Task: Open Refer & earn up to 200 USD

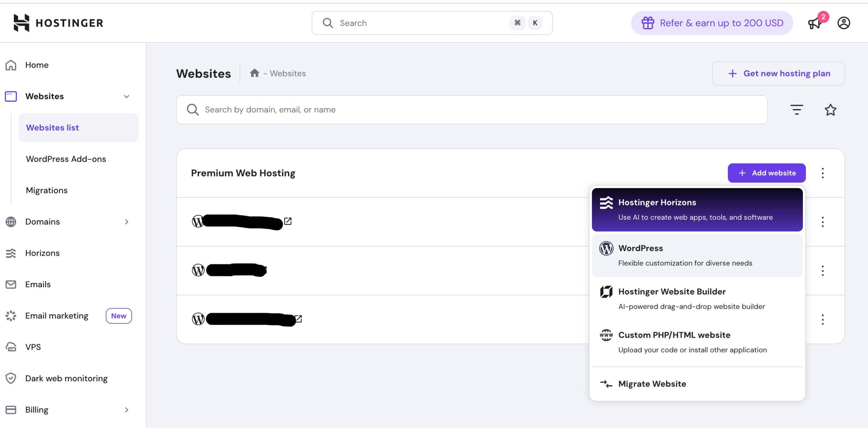Action: [x=712, y=23]
